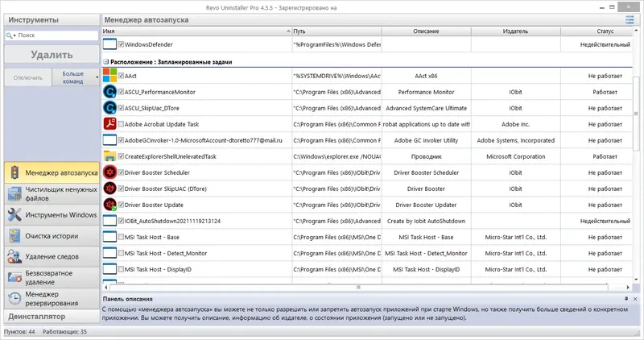Click the Отключить button

[x=28, y=77]
